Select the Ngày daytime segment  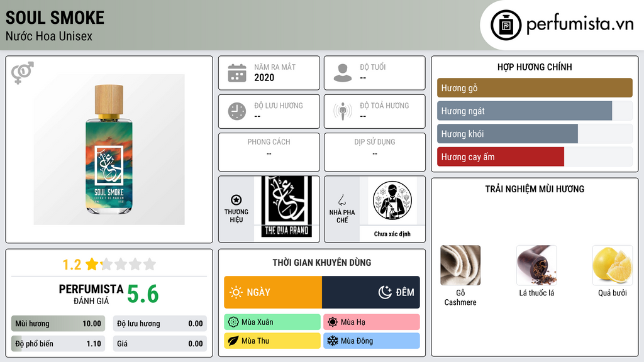tap(273, 292)
